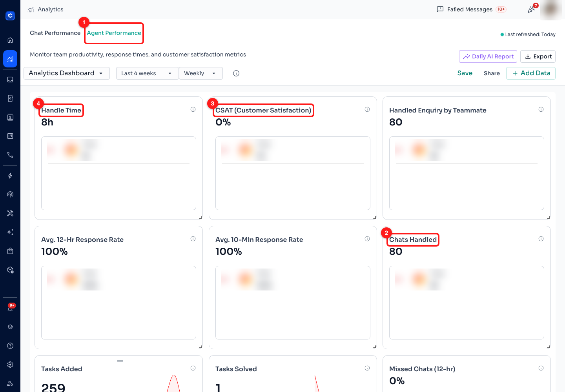Click the party popper updates icon
This screenshot has height=392, width=565.
[x=532, y=9]
